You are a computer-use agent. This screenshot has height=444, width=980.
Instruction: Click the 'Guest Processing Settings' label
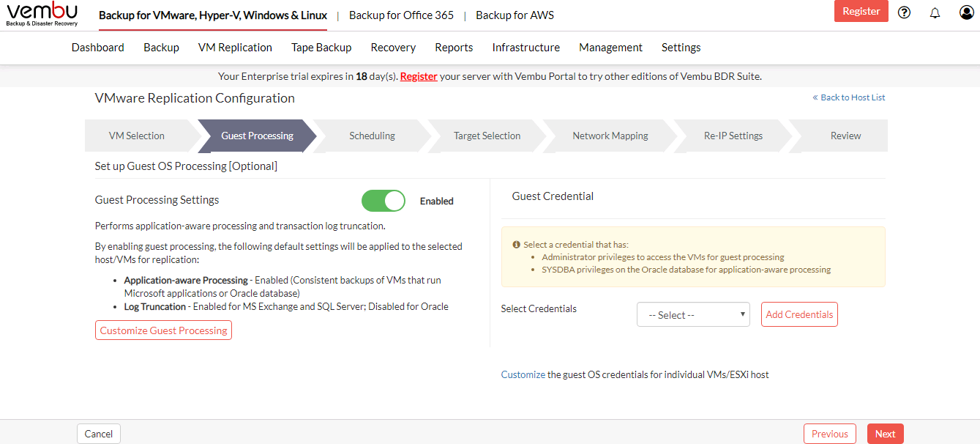coord(157,200)
